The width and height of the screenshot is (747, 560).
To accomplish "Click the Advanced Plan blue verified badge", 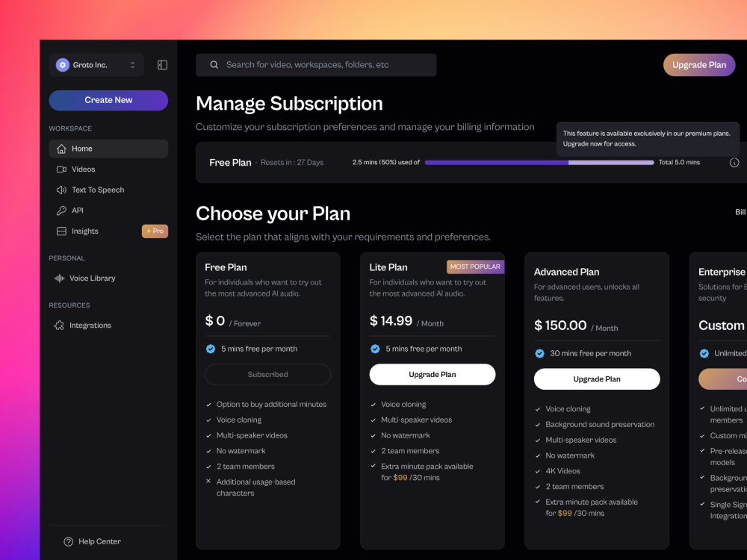I will pos(539,353).
